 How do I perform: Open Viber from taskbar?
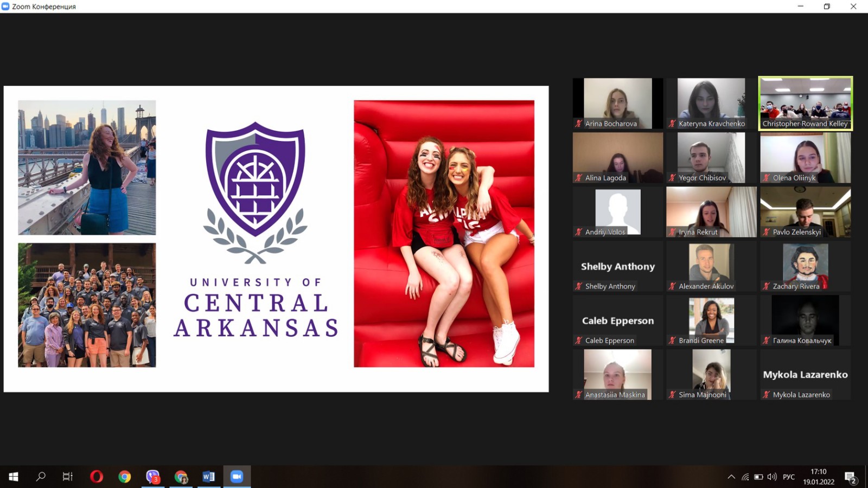(x=153, y=477)
